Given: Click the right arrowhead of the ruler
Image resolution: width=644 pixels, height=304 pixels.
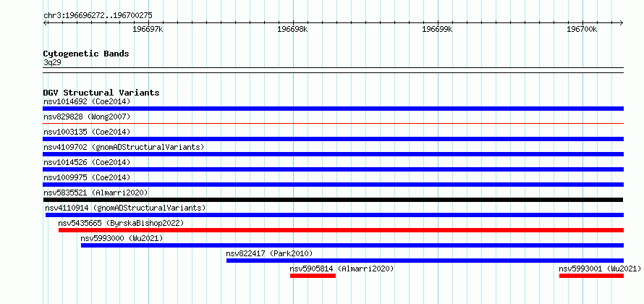Looking at the screenshot, I should point(622,22).
